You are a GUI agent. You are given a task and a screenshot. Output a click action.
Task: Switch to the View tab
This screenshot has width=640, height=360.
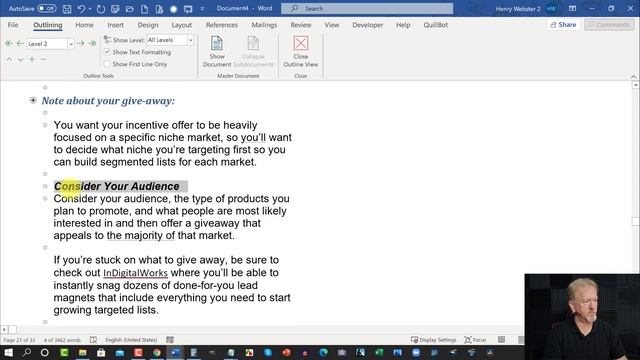332,25
